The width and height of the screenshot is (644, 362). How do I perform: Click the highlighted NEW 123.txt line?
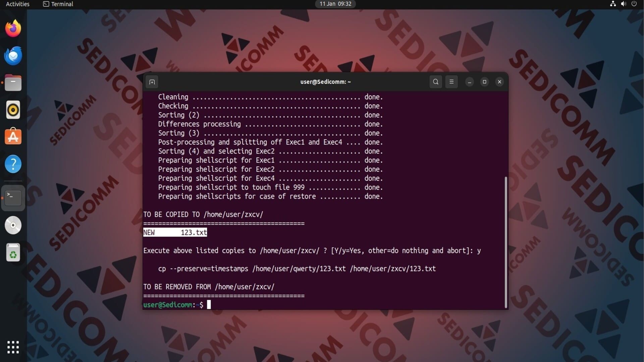[x=175, y=232]
